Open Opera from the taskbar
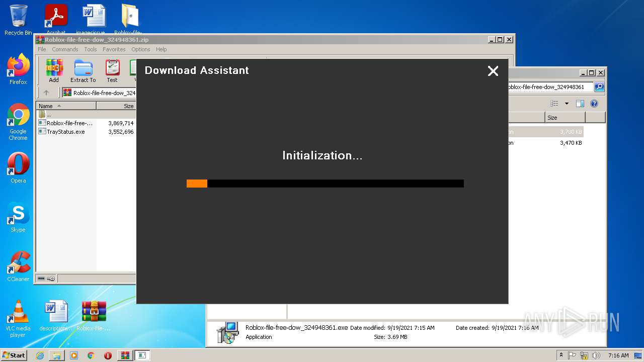This screenshot has height=362, width=644. click(x=108, y=355)
